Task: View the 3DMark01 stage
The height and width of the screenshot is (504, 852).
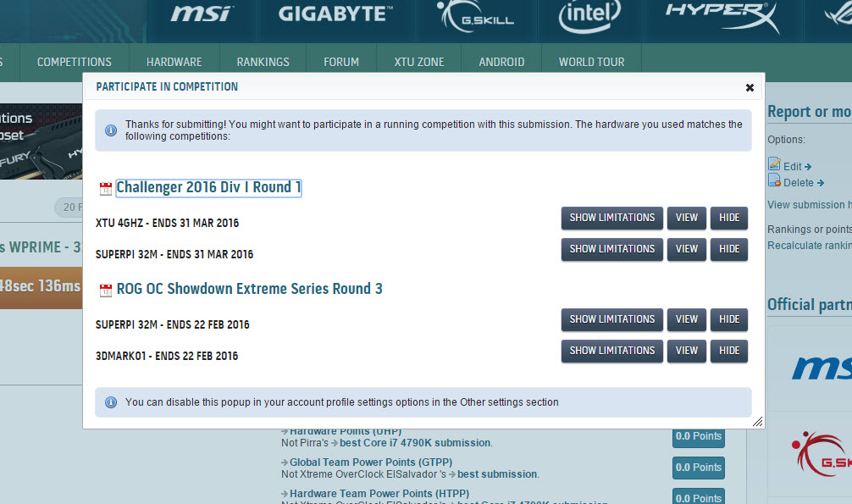Action: (x=686, y=351)
